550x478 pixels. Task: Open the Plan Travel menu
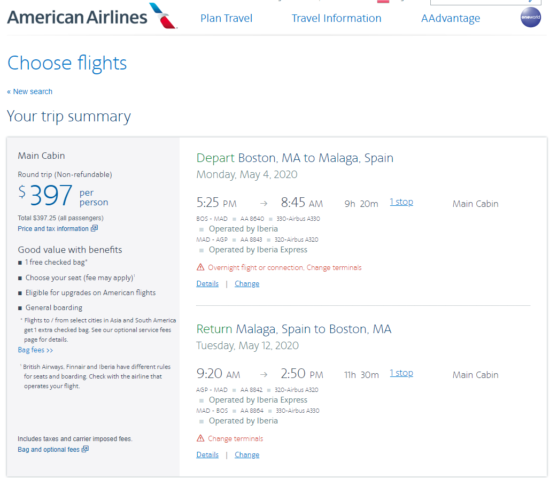[226, 18]
